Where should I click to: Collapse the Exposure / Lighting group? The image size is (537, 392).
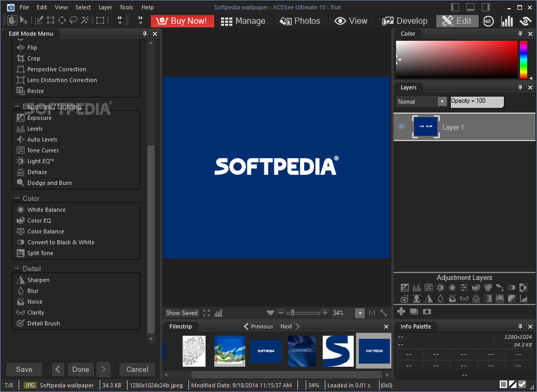(17, 106)
